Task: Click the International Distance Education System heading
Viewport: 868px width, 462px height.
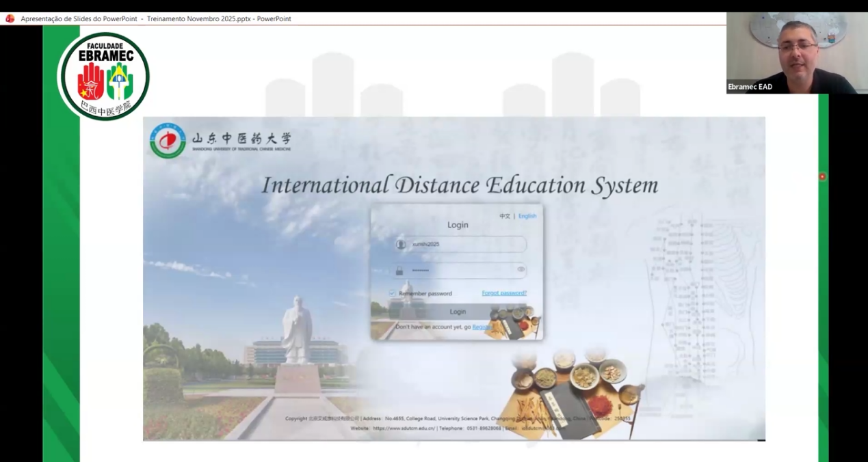Action: [x=460, y=185]
